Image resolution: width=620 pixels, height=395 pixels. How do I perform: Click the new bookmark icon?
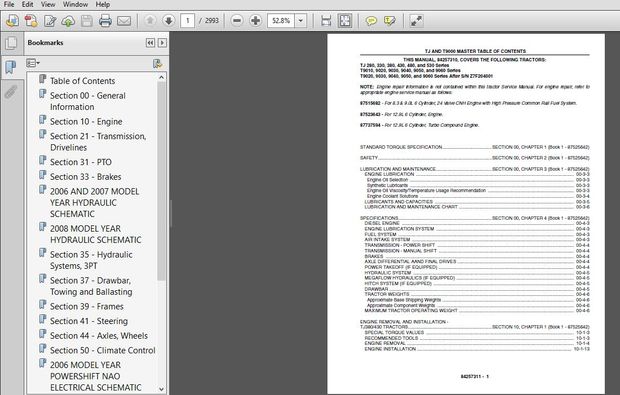[157, 63]
